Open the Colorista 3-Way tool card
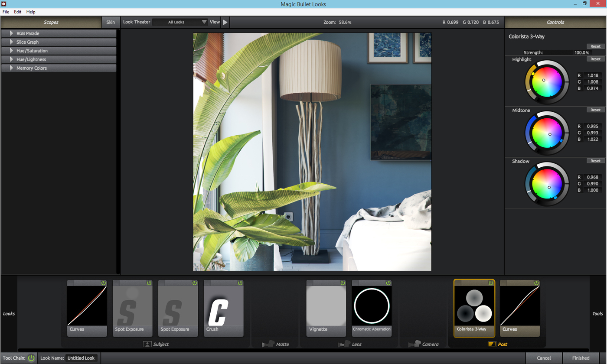The width and height of the screenshot is (607, 364). coord(474,308)
